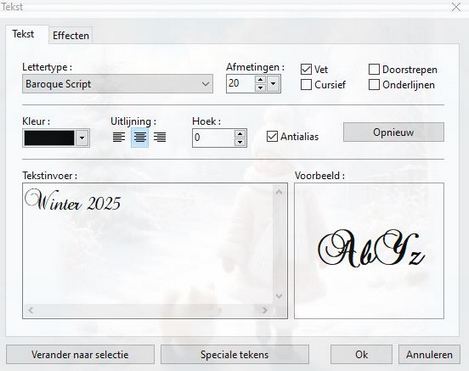The image size is (469, 371).
Task: Close the Tekst dialog window
Action: 456,7
